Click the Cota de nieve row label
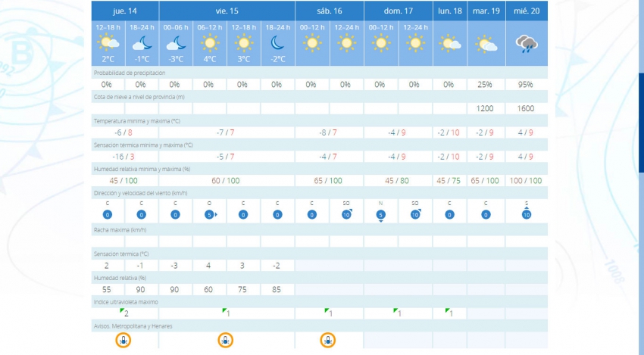644x355 pixels. tap(139, 97)
